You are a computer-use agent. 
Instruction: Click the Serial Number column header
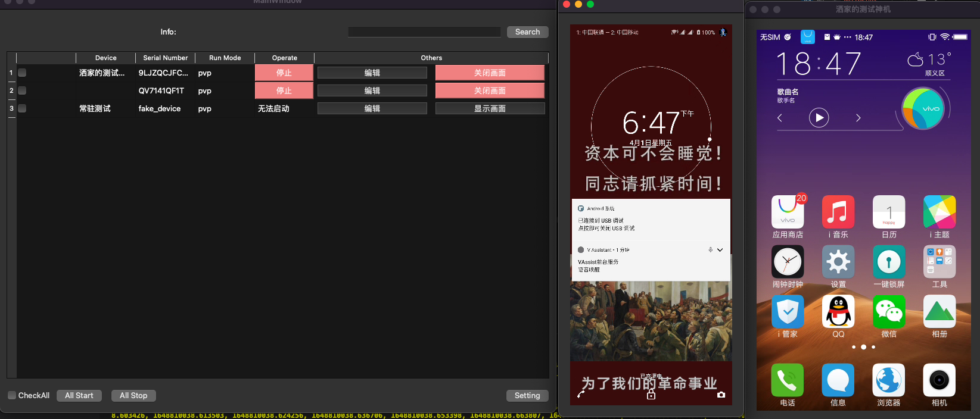[x=165, y=58]
